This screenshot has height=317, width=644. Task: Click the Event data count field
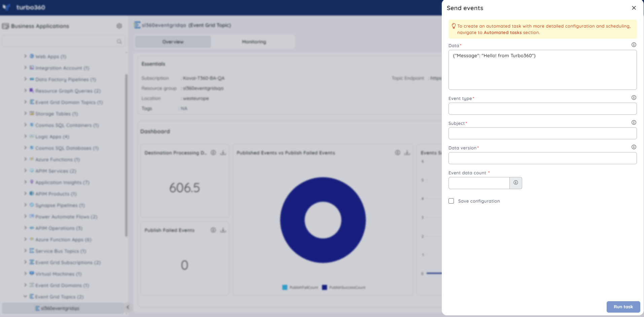click(x=479, y=183)
